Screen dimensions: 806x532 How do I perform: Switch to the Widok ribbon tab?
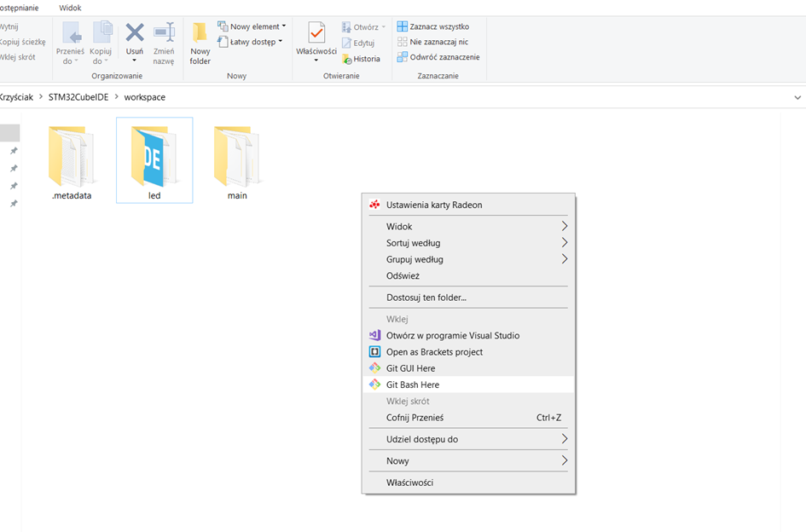coord(70,8)
